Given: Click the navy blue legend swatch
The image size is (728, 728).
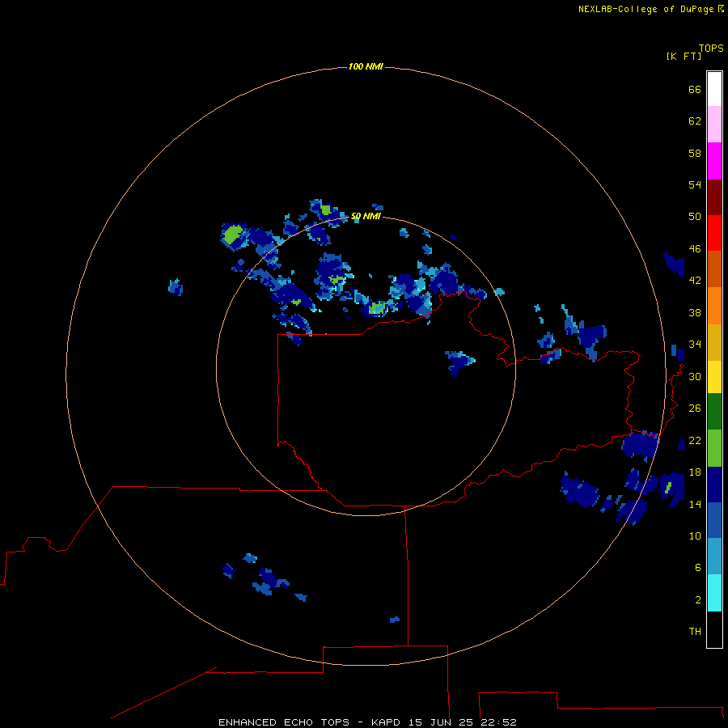Looking at the screenshot, I should point(714,485).
